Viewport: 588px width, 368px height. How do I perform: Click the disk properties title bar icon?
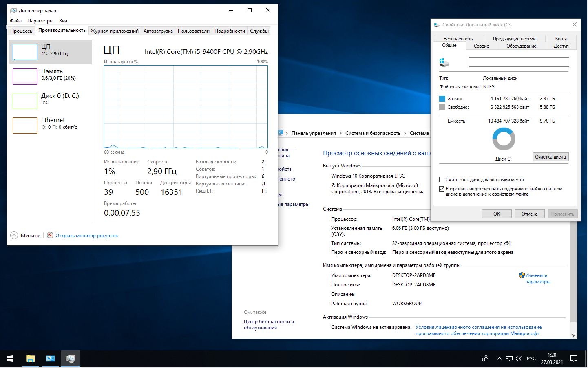pos(437,25)
